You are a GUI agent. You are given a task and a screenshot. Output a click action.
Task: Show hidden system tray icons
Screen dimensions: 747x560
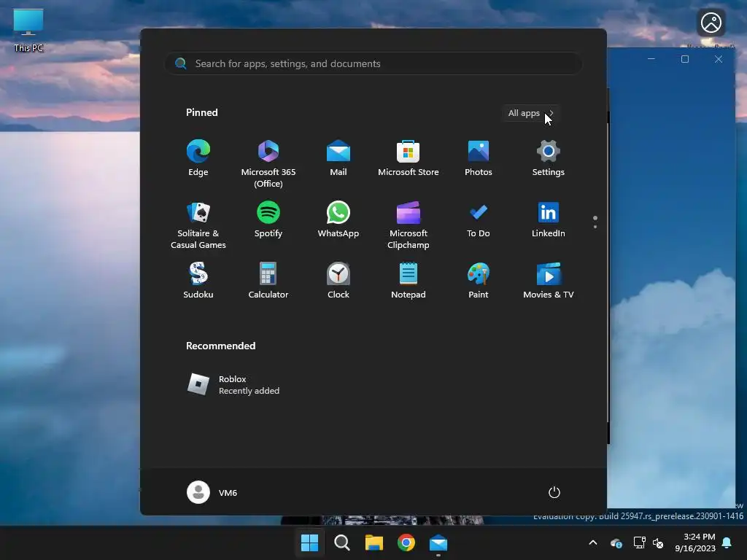click(593, 542)
